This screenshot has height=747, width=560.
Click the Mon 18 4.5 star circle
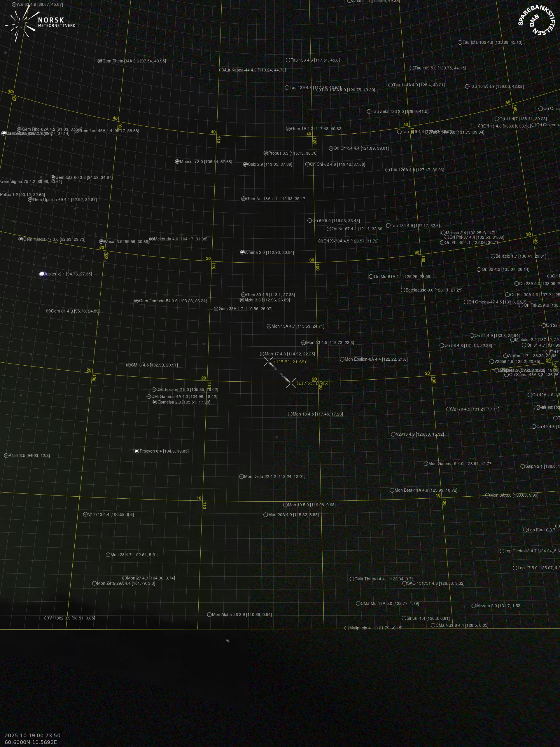(x=290, y=414)
